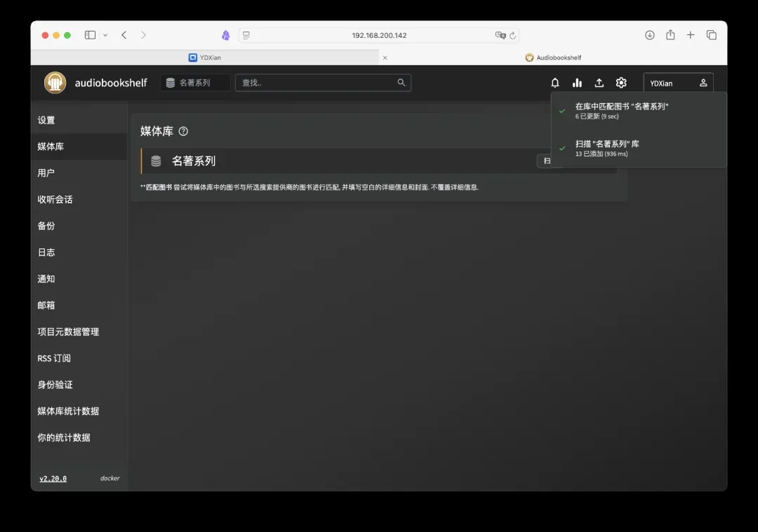Click the search magnifier icon

401,83
